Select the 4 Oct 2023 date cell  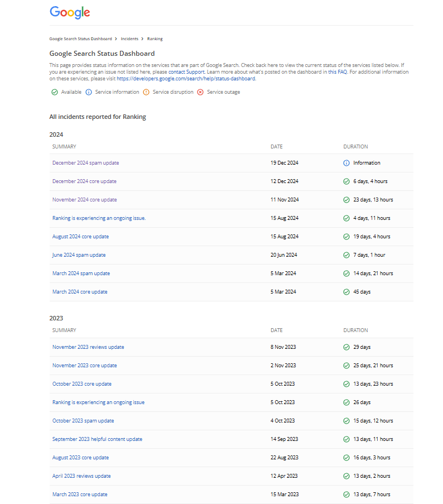(x=282, y=421)
